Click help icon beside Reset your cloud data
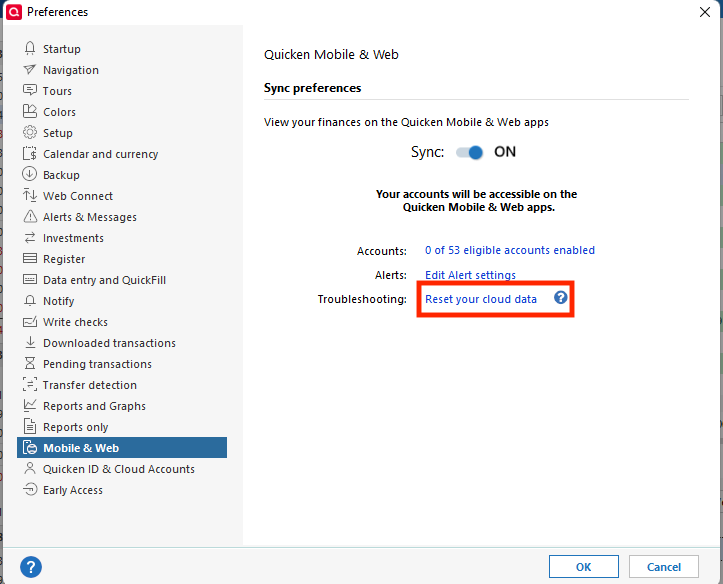The height and width of the screenshot is (584, 723). (560, 298)
